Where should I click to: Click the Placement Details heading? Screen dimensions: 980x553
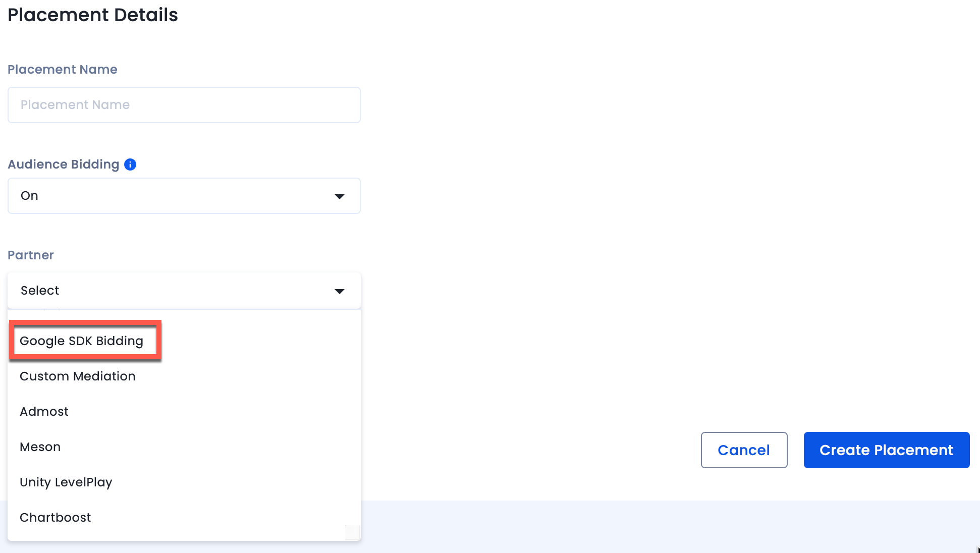pyautogui.click(x=93, y=15)
